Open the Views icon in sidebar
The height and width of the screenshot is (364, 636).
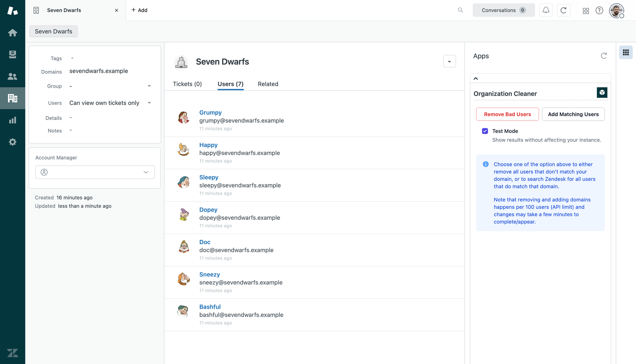12,55
